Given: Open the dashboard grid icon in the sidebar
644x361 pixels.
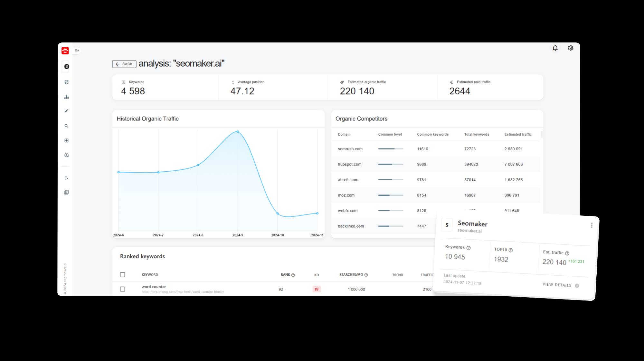Looking at the screenshot, I should coord(66,82).
